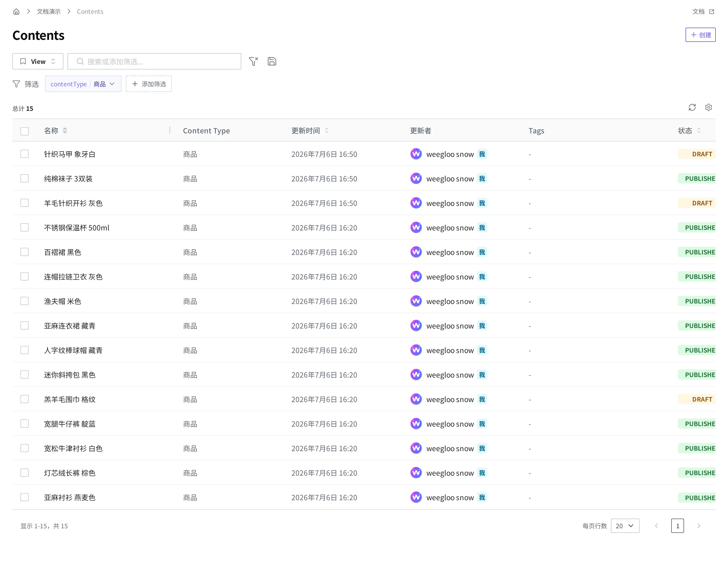
Task: Expand the contentType 商品 filter dropdown
Action: [x=83, y=84]
